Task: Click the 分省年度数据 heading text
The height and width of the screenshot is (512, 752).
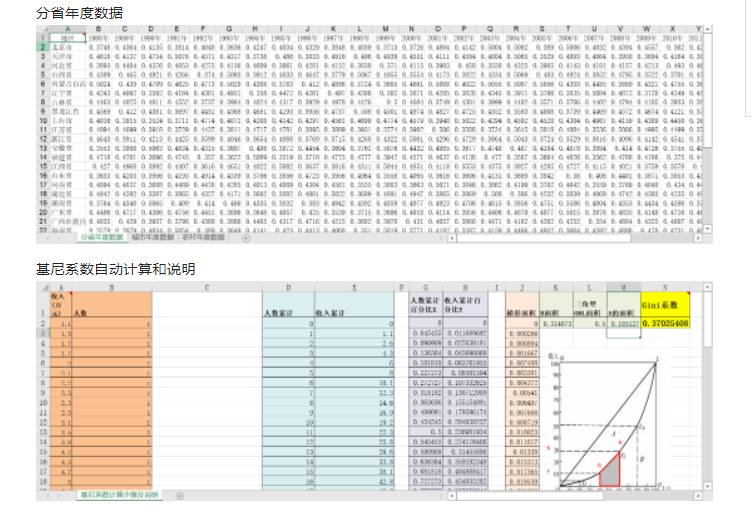Action: coord(80,12)
